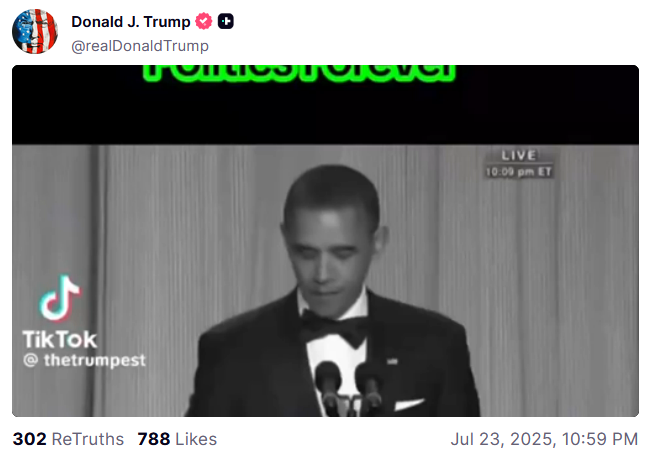Open the Jul 23, 2025 timestamp link
Image resolution: width=652 pixels, height=457 pixels.
(x=544, y=439)
